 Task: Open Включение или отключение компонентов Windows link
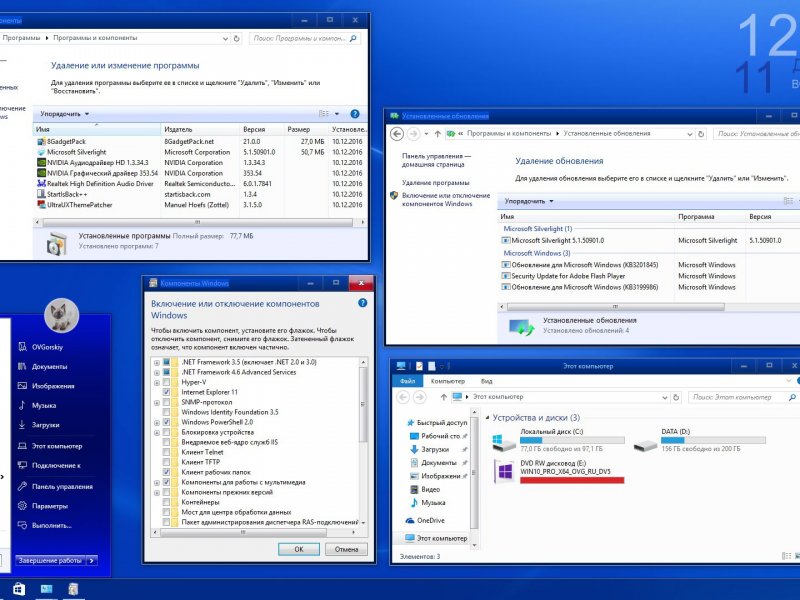[x=445, y=199]
